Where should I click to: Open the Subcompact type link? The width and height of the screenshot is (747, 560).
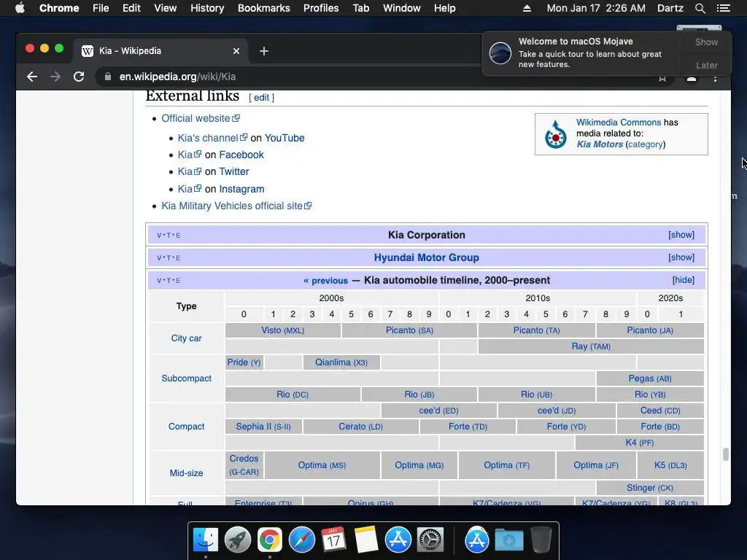[186, 378]
